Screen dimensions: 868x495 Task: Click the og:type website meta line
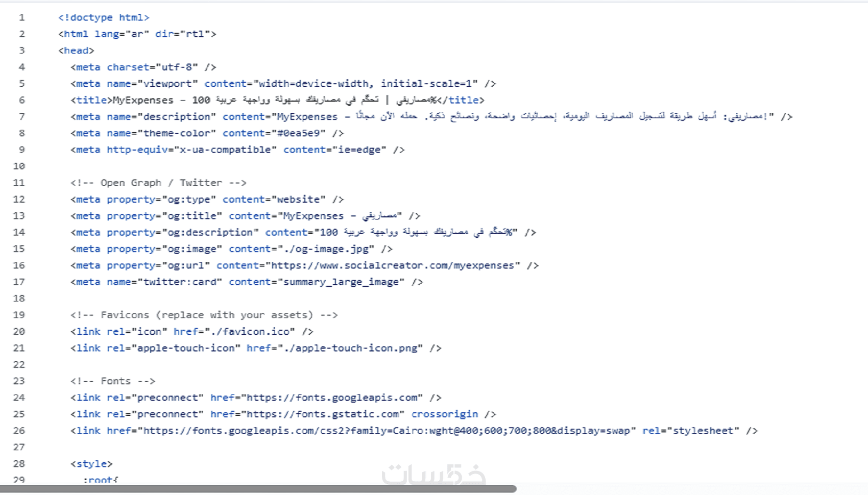coord(207,199)
